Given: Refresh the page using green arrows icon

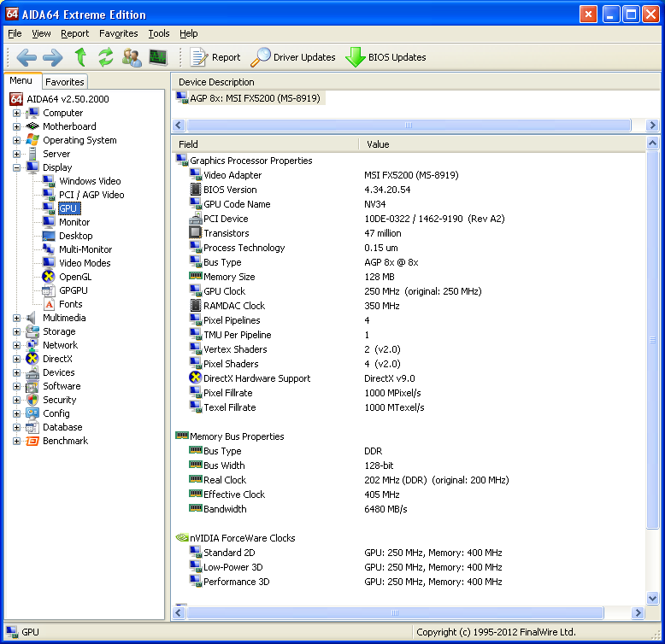Looking at the screenshot, I should click(106, 57).
